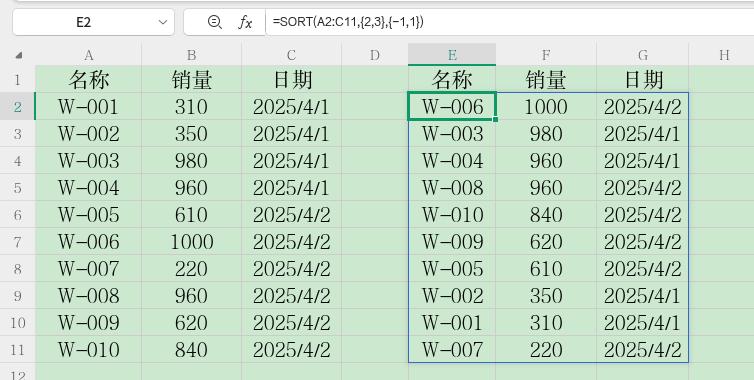The height and width of the screenshot is (380, 754).
Task: Select cell E6 containing W-010
Action: (452, 215)
